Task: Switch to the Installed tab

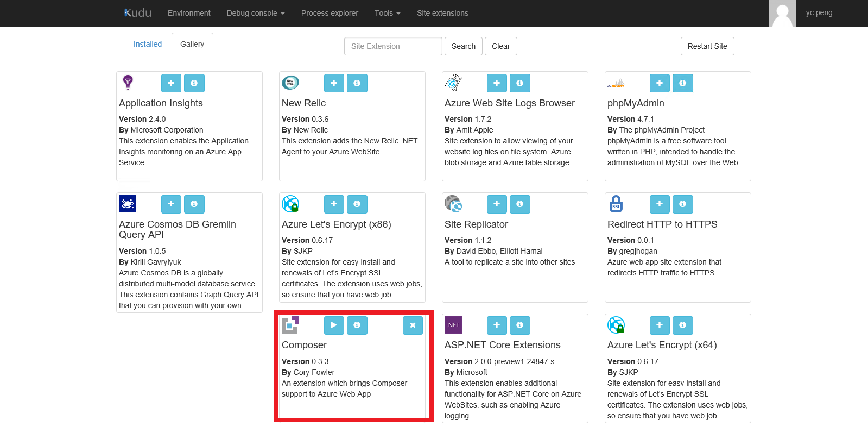Action: tap(148, 44)
